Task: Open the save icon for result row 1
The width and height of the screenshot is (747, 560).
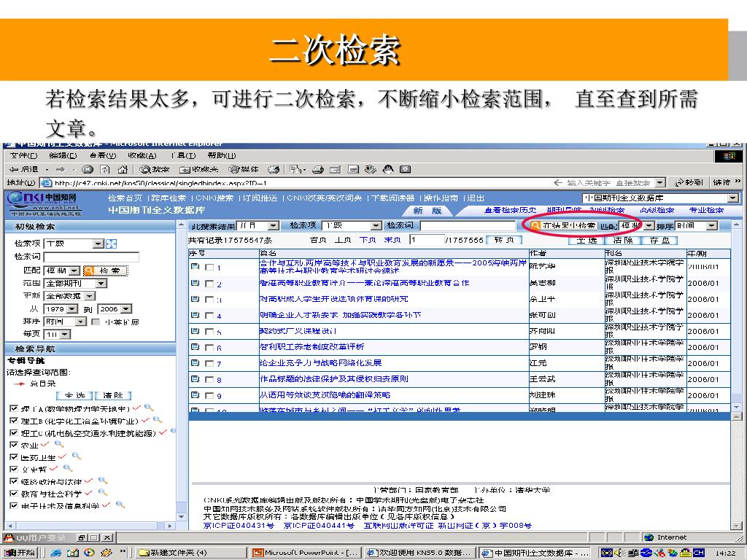Action: pyautogui.click(x=195, y=267)
